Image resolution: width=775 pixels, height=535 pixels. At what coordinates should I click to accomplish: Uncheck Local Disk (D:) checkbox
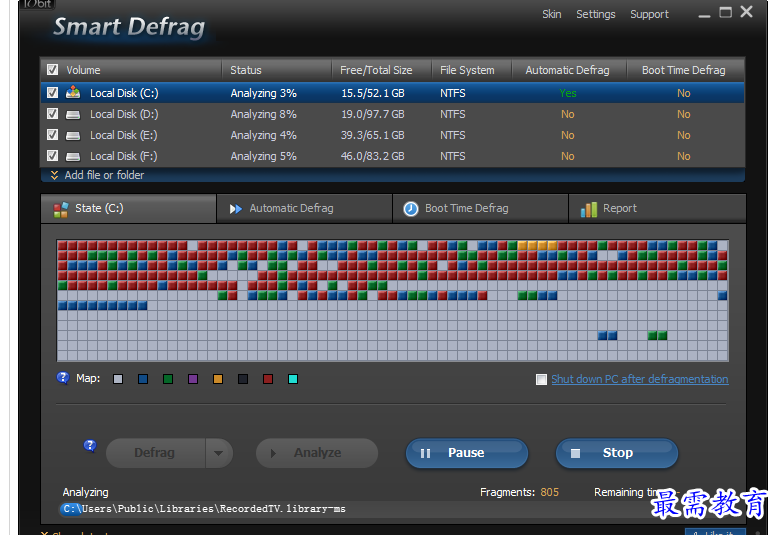(x=52, y=114)
